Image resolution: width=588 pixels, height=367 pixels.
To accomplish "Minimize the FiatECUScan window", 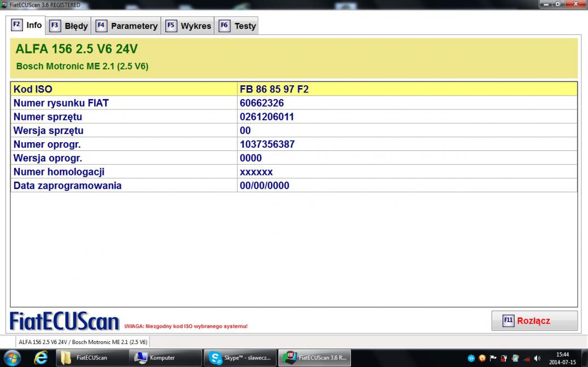I will pos(545,4).
